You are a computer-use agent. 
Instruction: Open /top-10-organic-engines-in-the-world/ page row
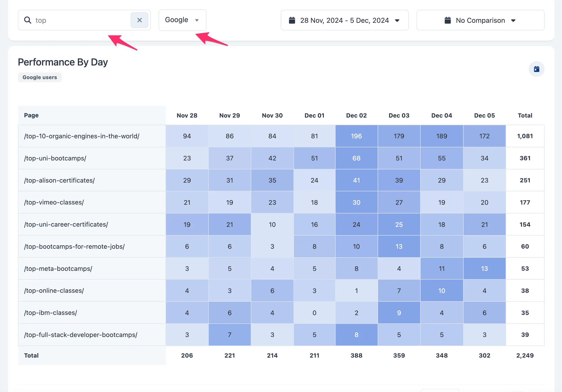pyautogui.click(x=81, y=136)
